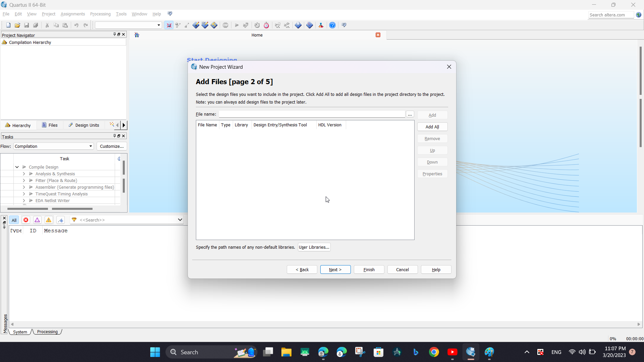The image size is (644, 362).
Task: Click the Stop processing toolbar icon
Action: pyautogui.click(x=226, y=25)
